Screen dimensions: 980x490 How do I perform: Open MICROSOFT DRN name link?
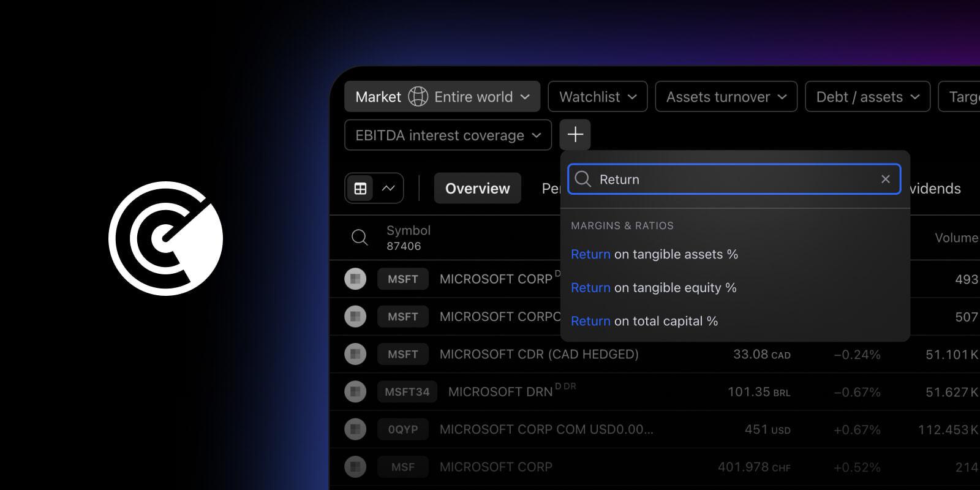click(500, 392)
